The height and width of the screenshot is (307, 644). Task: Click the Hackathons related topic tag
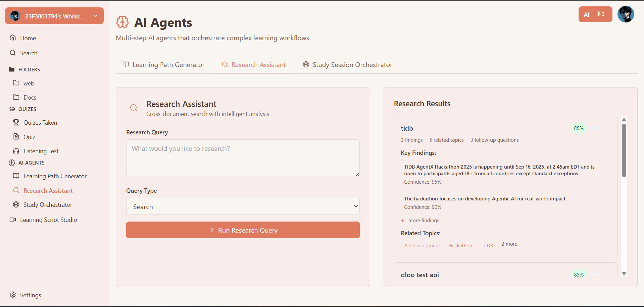(461, 246)
